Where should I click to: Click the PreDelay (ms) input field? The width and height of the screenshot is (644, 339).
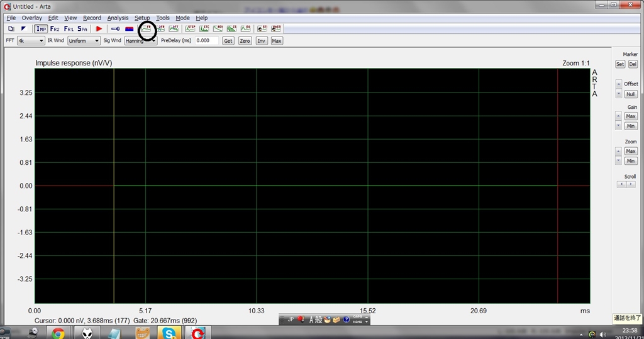[206, 41]
